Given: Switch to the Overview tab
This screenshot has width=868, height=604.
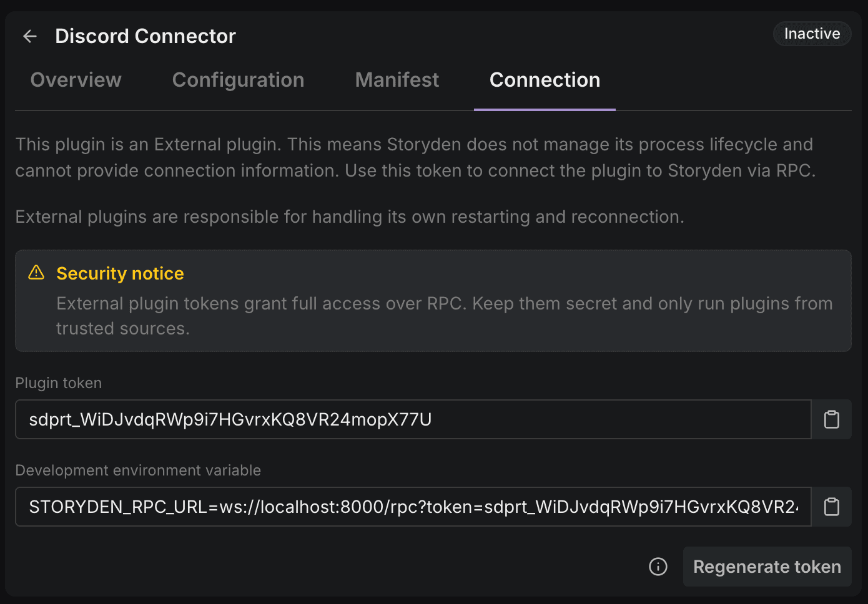Looking at the screenshot, I should (x=76, y=80).
